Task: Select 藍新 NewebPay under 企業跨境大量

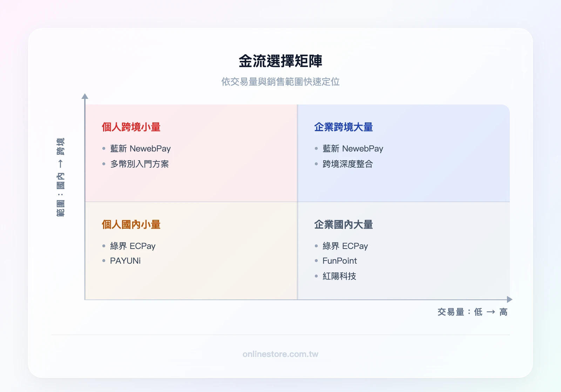Action: [x=353, y=149]
